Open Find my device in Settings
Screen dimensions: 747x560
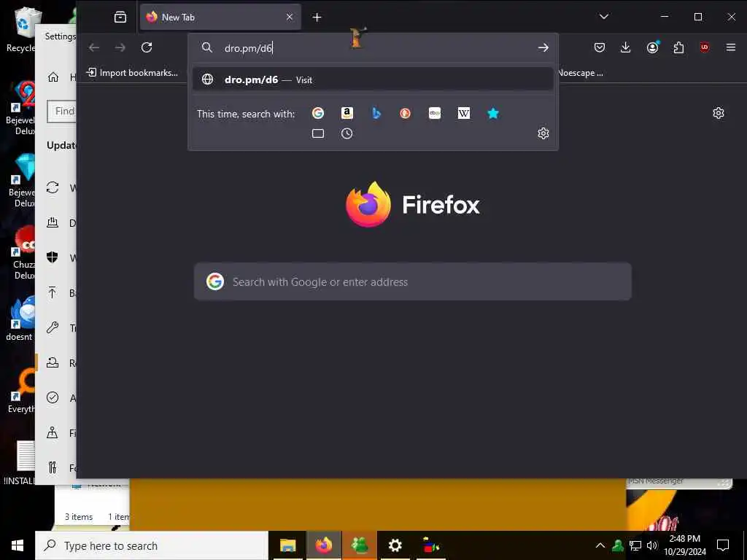tap(53, 433)
